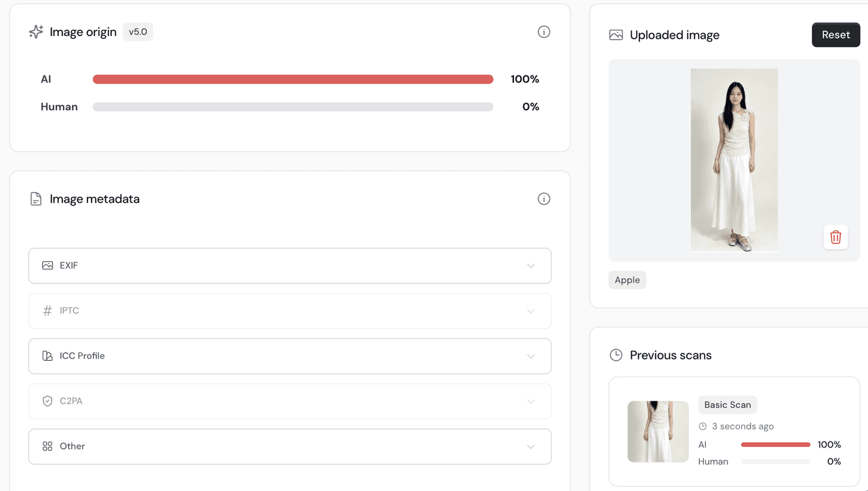The image size is (868, 491).
Task: Click the shield icon in the C2PA row
Action: [x=47, y=401]
